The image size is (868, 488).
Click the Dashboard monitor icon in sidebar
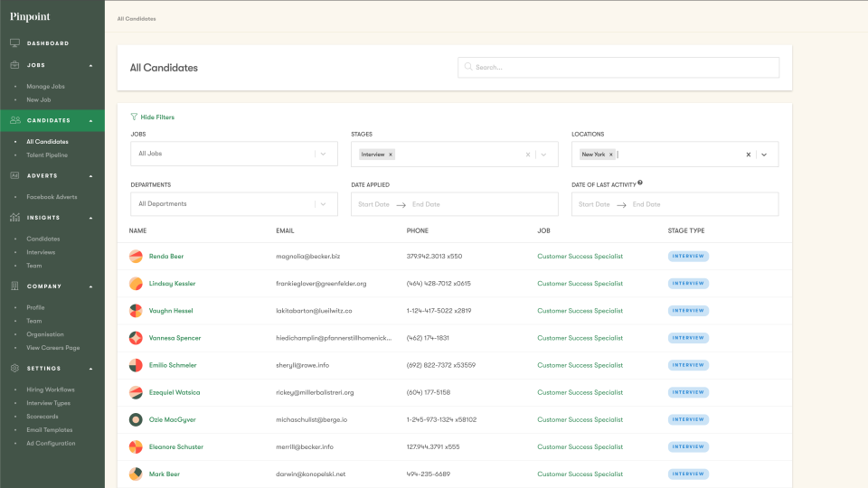pyautogui.click(x=15, y=43)
